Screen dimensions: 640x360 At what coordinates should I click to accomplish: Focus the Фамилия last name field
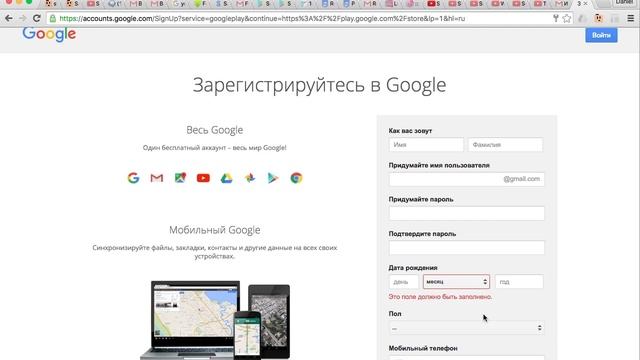[505, 145]
